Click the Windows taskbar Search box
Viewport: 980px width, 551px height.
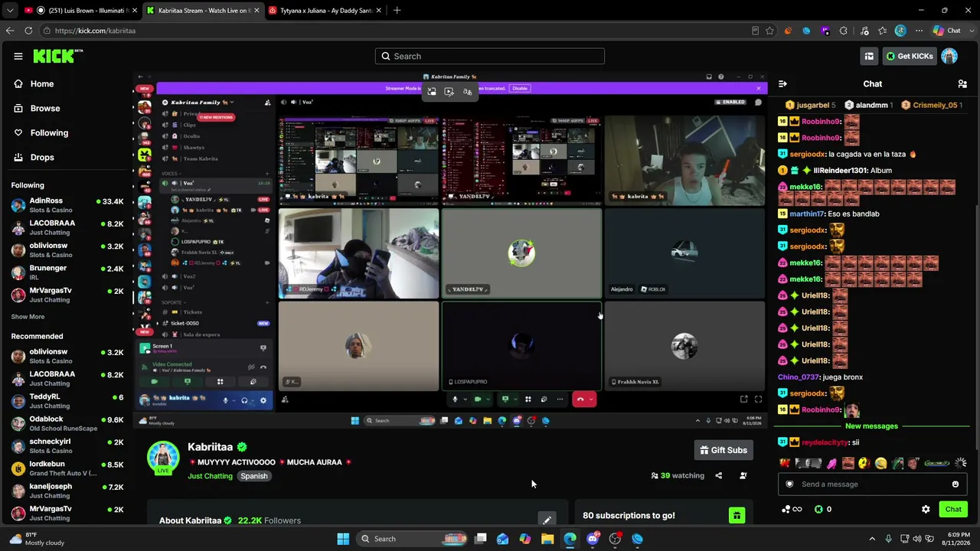point(413,539)
